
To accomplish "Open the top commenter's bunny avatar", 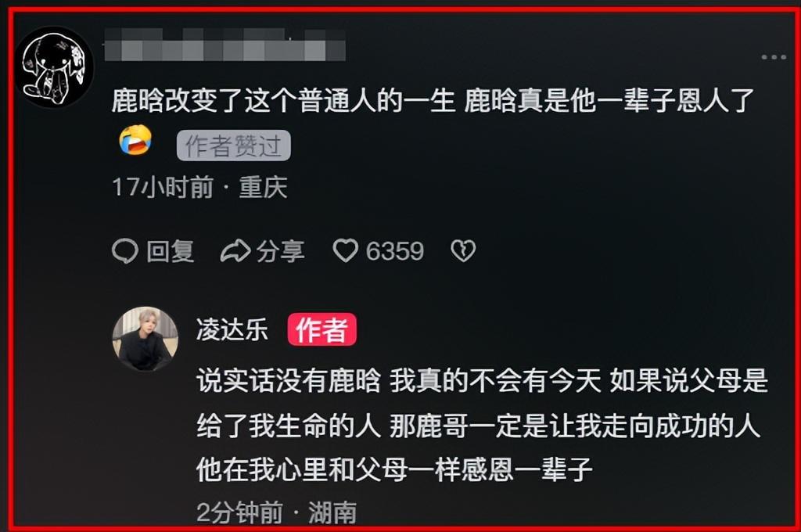I will point(54,67).
